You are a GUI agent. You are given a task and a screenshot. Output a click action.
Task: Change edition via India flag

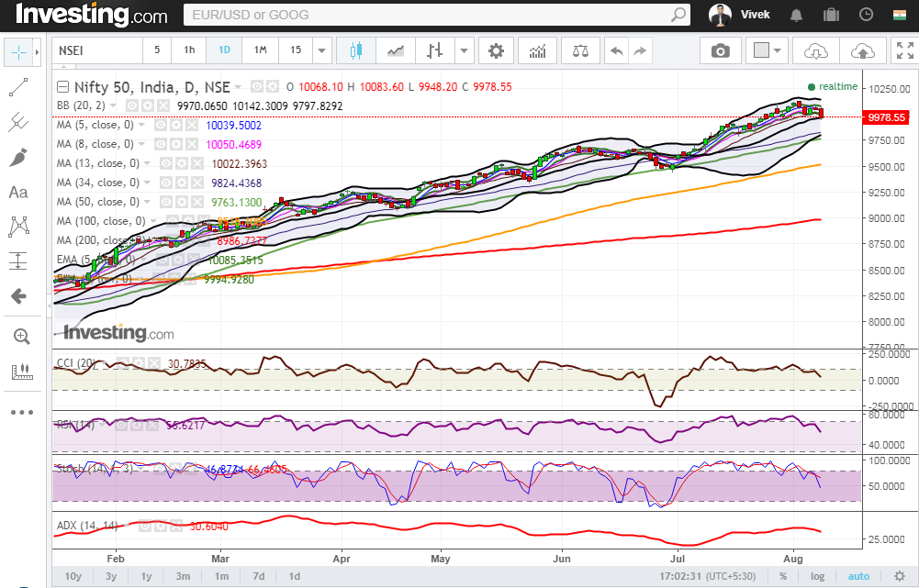click(x=900, y=15)
